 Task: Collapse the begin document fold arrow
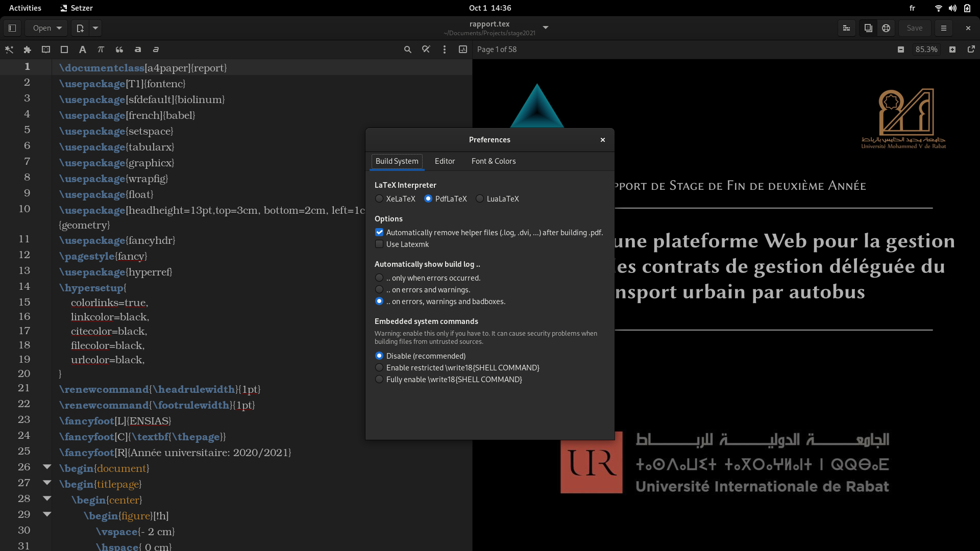(47, 467)
